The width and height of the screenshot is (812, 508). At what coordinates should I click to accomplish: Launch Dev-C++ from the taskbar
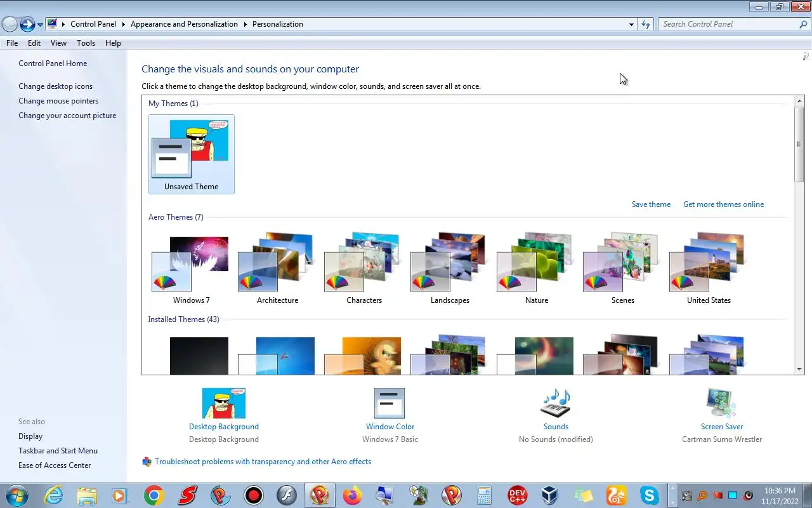(518, 495)
